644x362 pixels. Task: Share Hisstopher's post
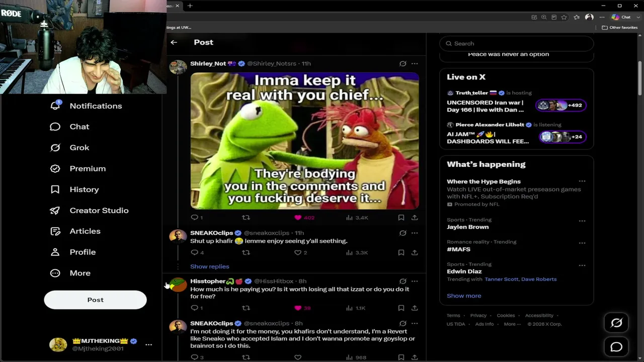(415, 308)
